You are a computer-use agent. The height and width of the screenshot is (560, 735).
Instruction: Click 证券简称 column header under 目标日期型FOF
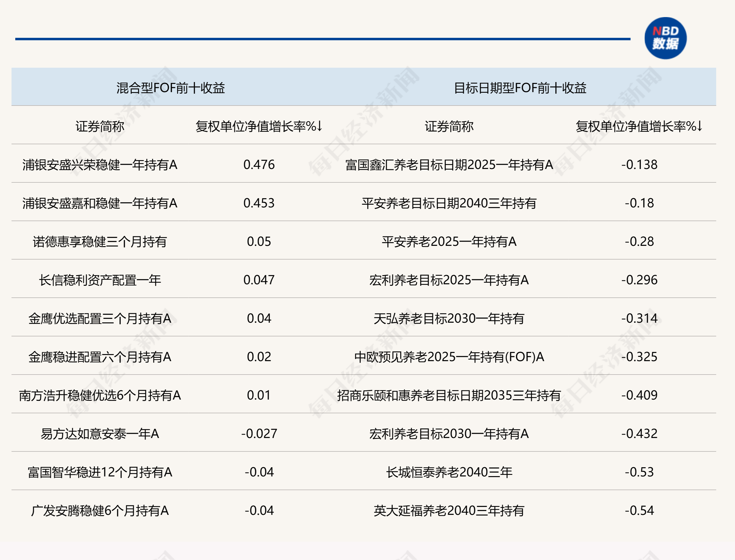pos(449,126)
